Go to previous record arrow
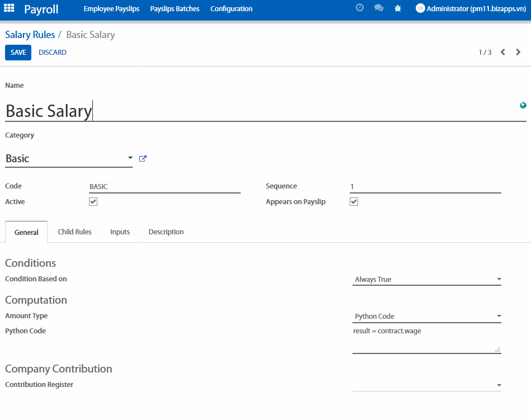This screenshot has width=531, height=420. pyautogui.click(x=502, y=52)
